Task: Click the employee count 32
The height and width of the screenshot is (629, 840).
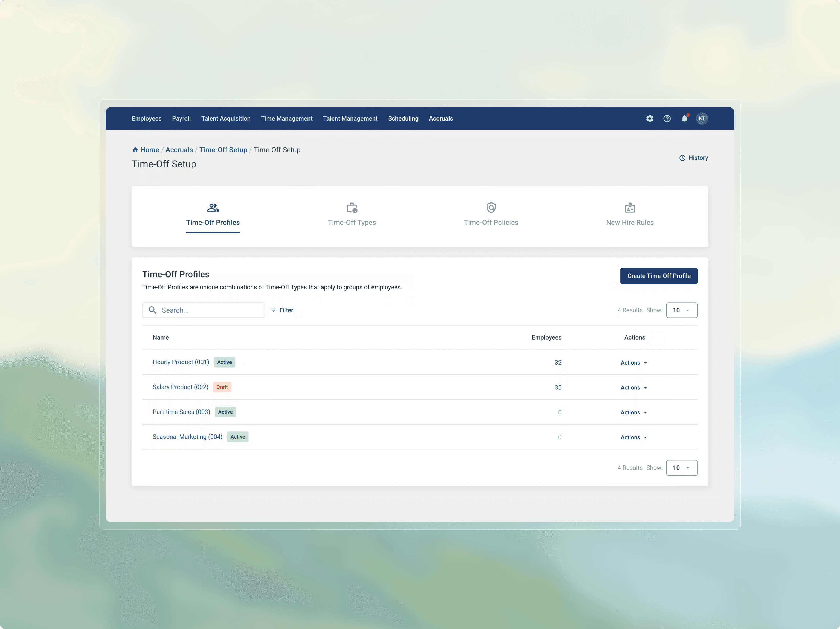Action: (x=558, y=363)
